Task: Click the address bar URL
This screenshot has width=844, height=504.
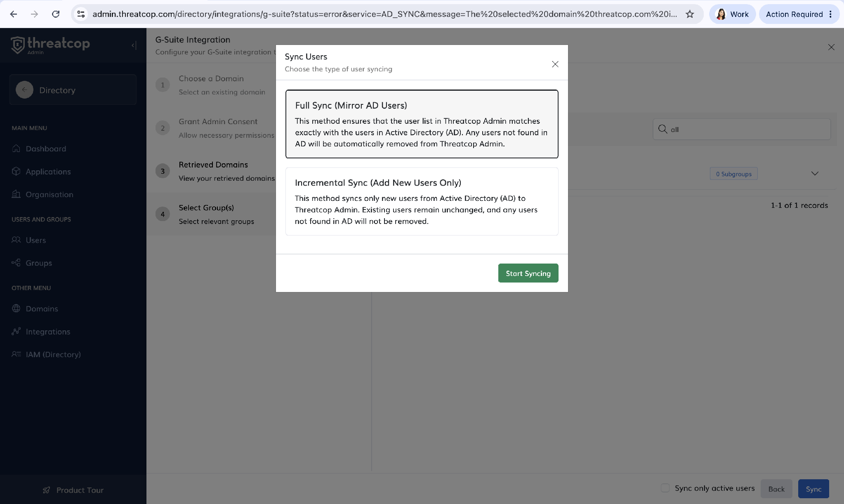Action: pos(384,14)
